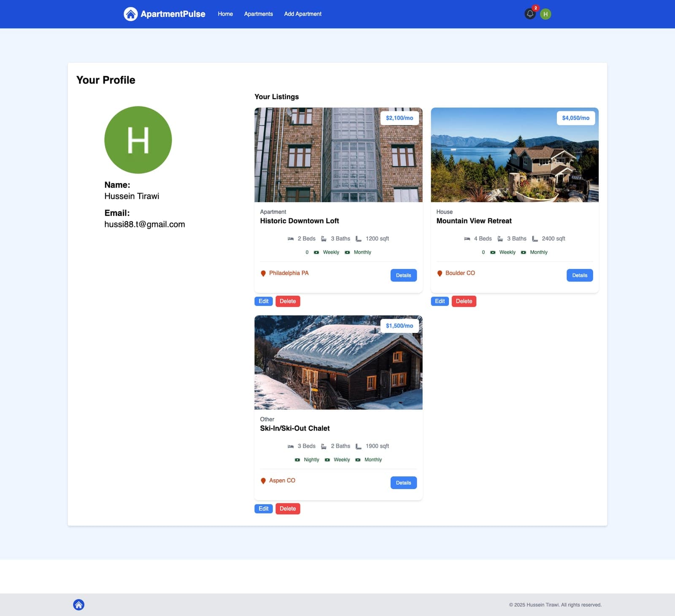
Task: Open the green H user avatar menu
Action: coord(545,14)
